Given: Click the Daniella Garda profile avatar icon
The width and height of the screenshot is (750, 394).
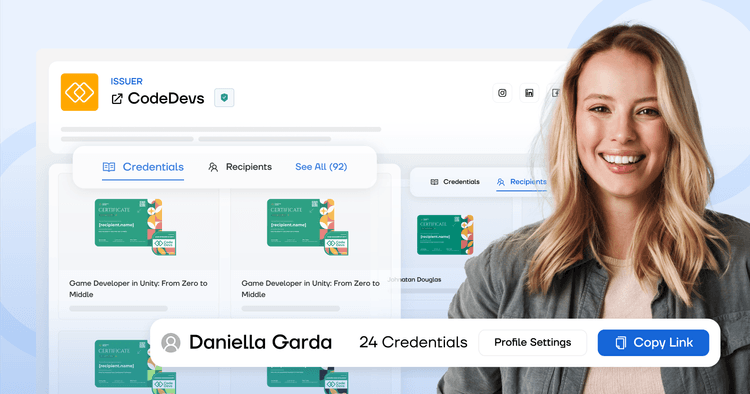Looking at the screenshot, I should [171, 342].
